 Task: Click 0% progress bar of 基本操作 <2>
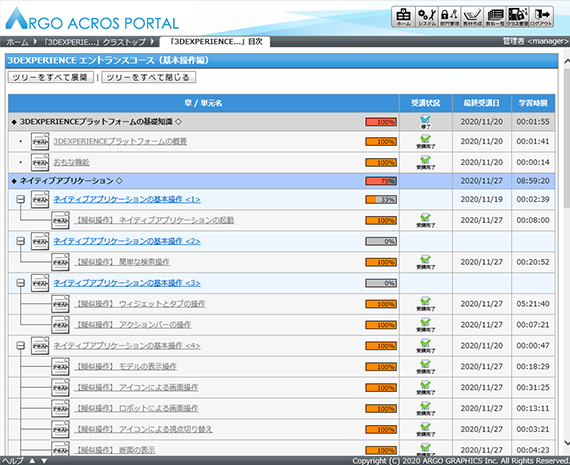click(x=381, y=241)
